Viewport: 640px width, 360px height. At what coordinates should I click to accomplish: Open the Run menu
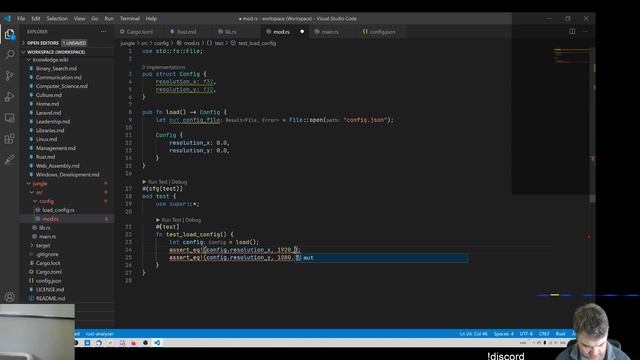109,18
